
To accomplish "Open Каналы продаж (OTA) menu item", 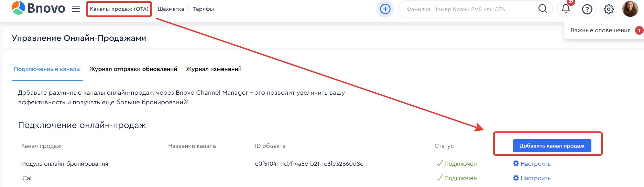I will (119, 9).
